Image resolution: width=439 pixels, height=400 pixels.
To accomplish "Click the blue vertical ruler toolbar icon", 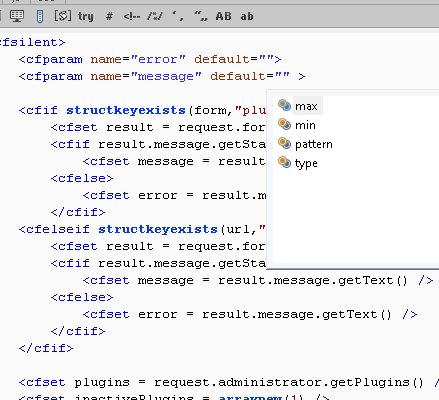I will (x=40, y=16).
